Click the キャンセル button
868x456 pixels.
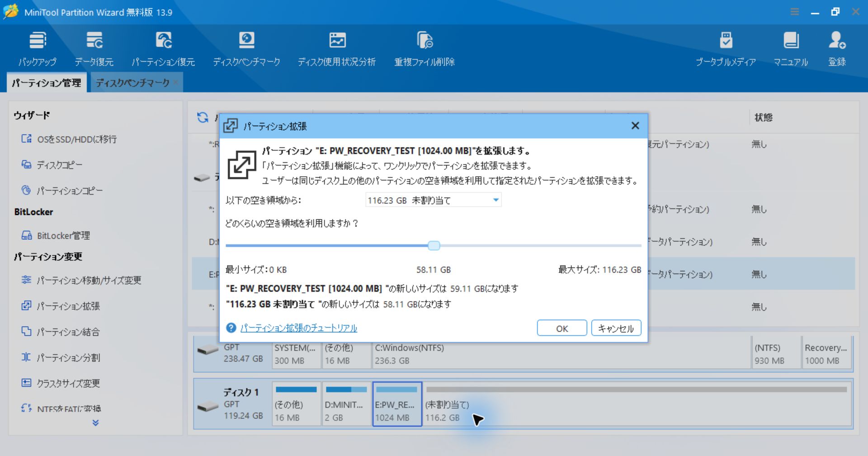pos(616,328)
